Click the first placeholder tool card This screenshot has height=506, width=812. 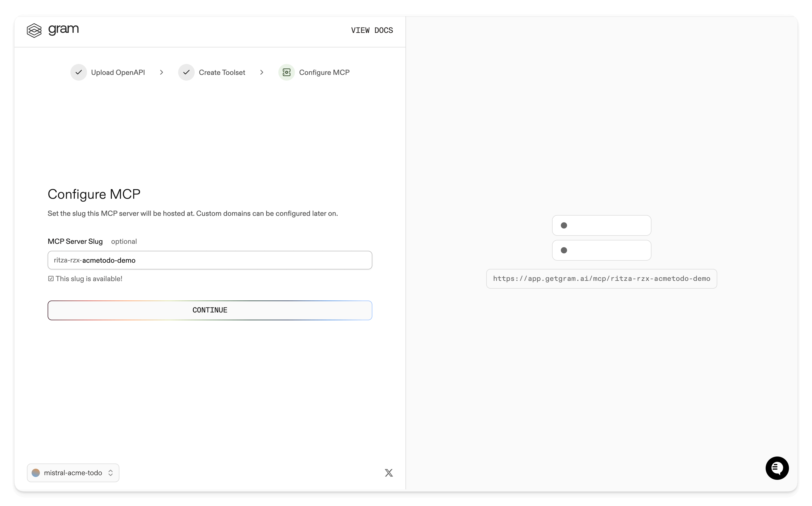pyautogui.click(x=601, y=225)
